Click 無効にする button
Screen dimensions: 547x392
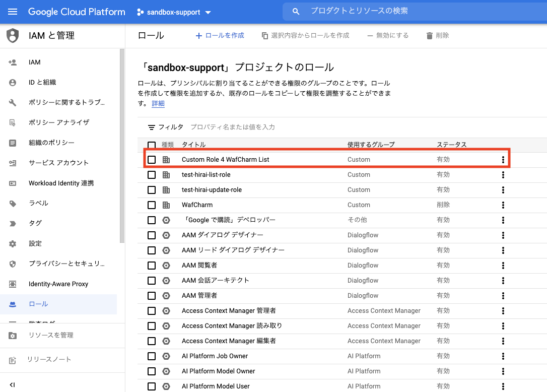pyautogui.click(x=388, y=36)
